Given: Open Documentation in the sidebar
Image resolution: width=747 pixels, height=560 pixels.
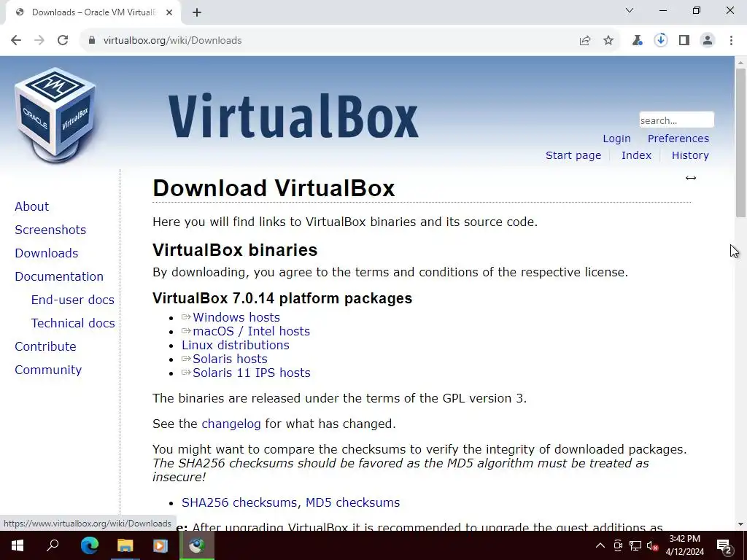Looking at the screenshot, I should (x=59, y=276).
